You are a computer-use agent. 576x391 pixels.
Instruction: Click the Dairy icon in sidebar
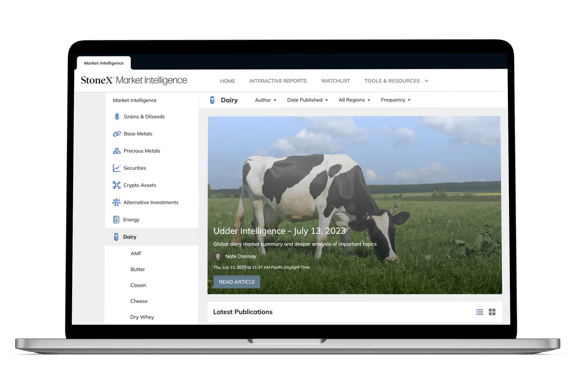point(116,237)
